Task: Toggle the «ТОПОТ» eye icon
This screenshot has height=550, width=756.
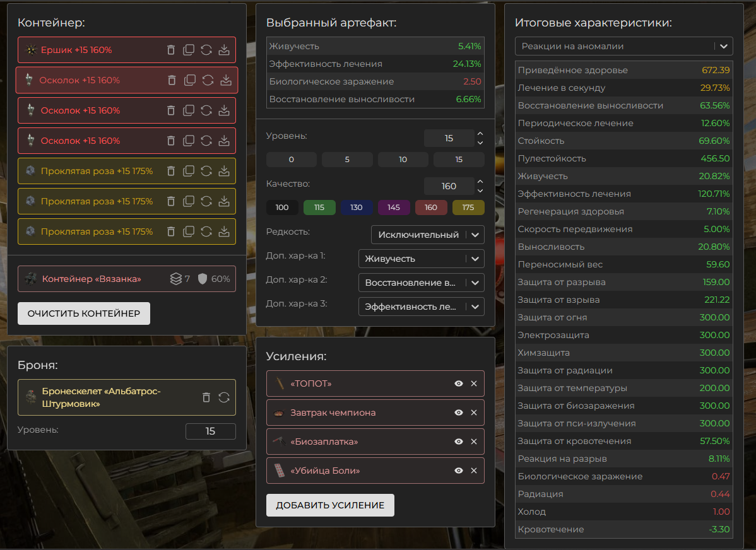Action: point(459,383)
